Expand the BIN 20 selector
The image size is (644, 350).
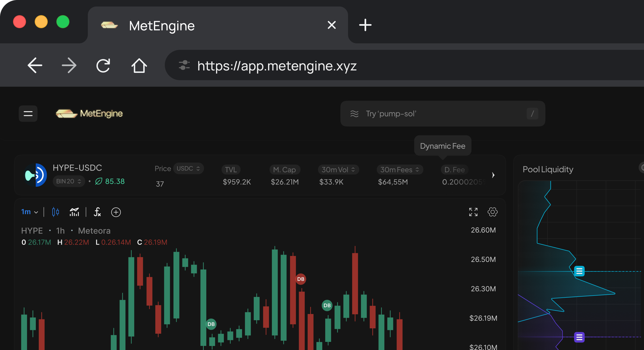click(x=69, y=181)
